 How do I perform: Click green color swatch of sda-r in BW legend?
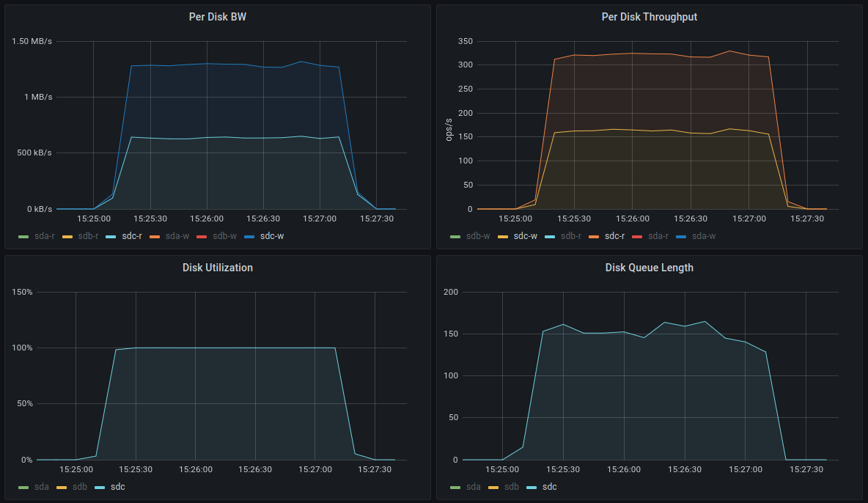click(x=23, y=237)
